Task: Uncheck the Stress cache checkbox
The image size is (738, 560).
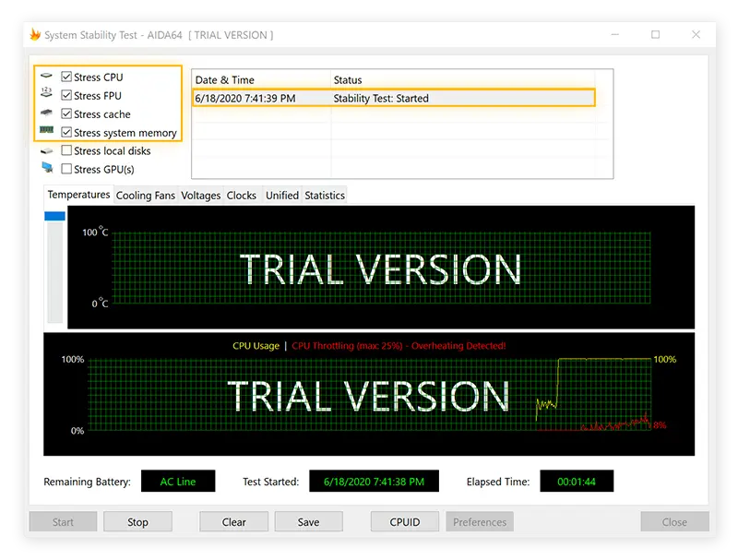Action: [66, 113]
